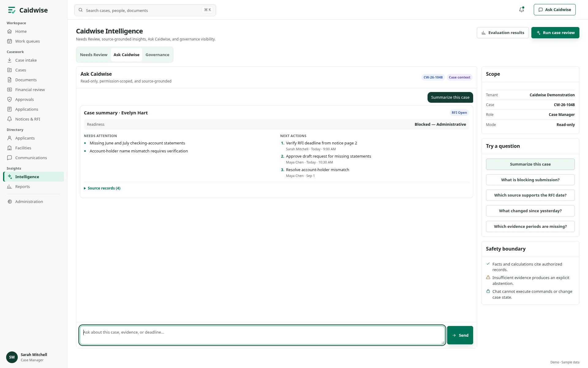Click the Notices & RFI bell icon
Image resolution: width=588 pixels, height=368 pixels.
pyautogui.click(x=9, y=119)
